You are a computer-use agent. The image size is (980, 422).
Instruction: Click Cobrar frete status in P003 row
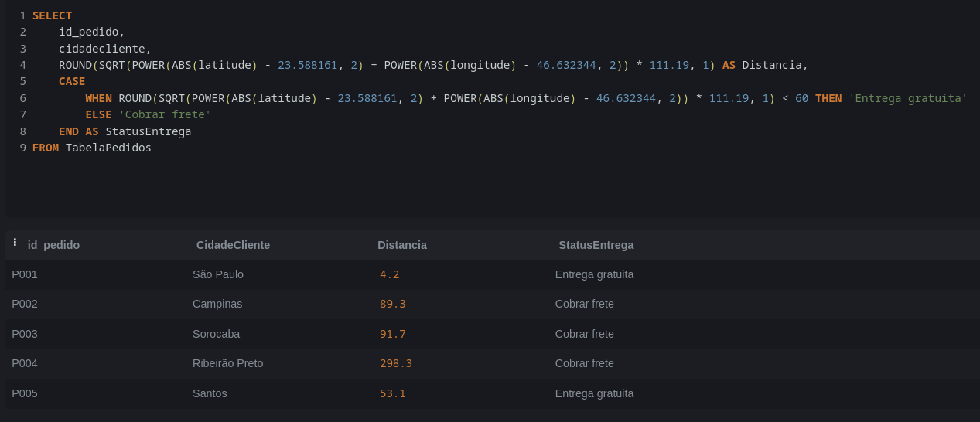[x=585, y=334]
